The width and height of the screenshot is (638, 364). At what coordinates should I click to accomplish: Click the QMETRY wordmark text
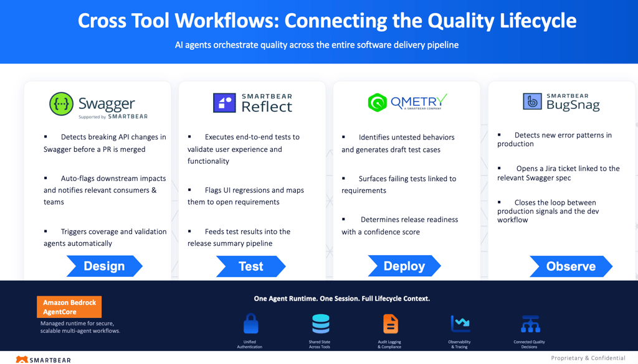pos(419,101)
